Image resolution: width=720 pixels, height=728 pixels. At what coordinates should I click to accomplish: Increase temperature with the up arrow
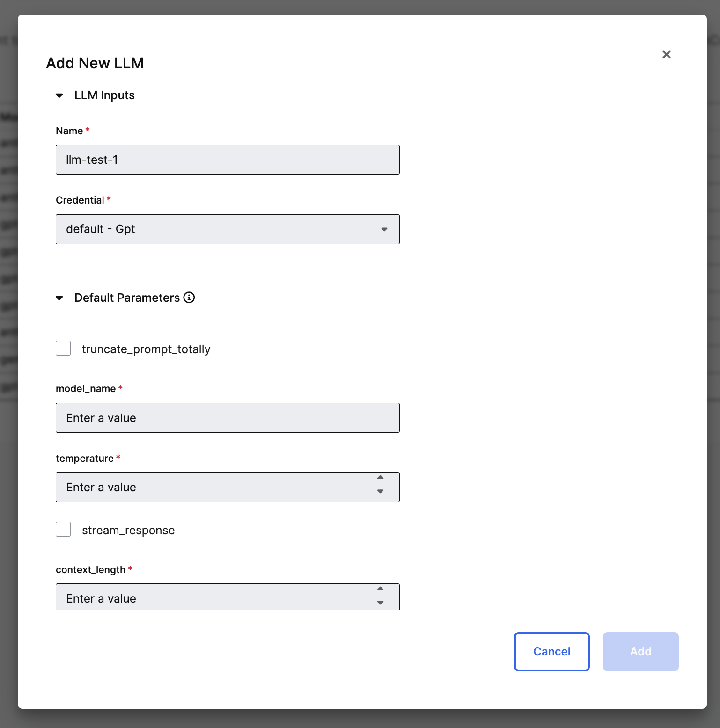[380, 478]
